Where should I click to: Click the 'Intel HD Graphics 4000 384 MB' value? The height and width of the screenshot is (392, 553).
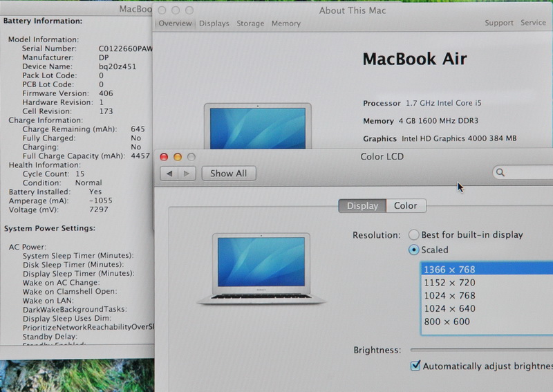(x=459, y=138)
